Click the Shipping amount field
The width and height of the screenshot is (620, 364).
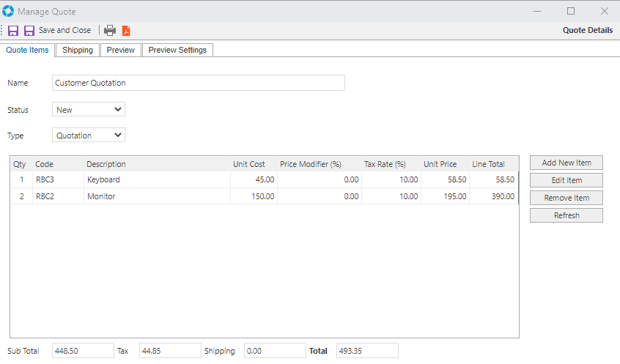click(x=275, y=351)
